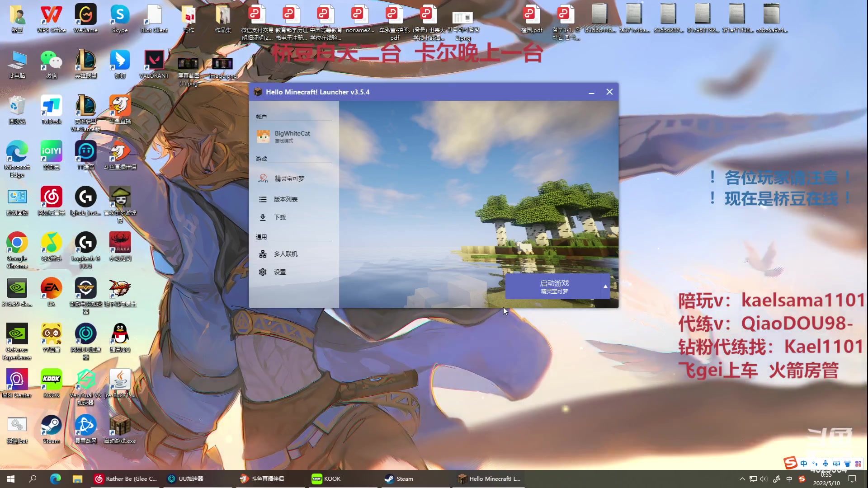Click the list icon beside 版本列表
This screenshot has width=868, height=488.
tap(263, 199)
